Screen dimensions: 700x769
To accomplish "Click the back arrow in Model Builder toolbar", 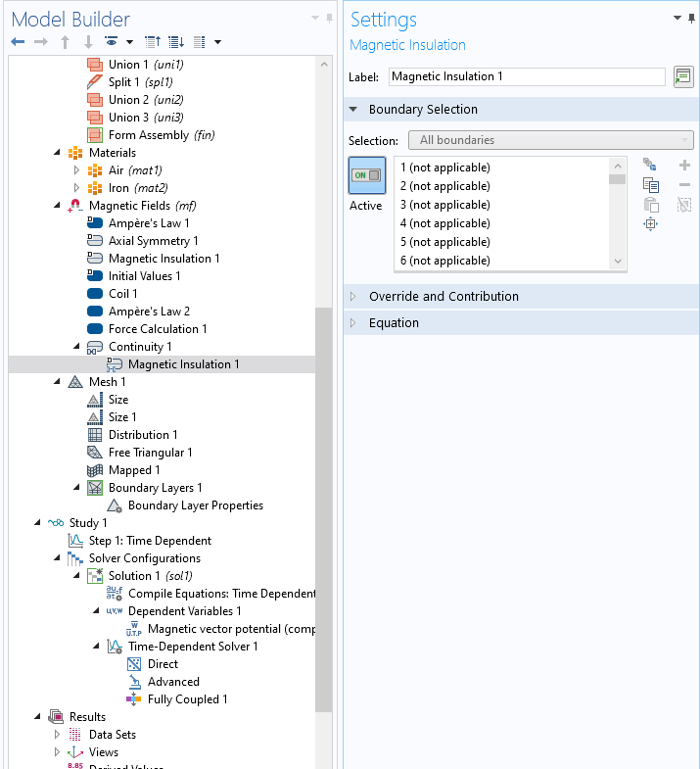I will (x=18, y=42).
